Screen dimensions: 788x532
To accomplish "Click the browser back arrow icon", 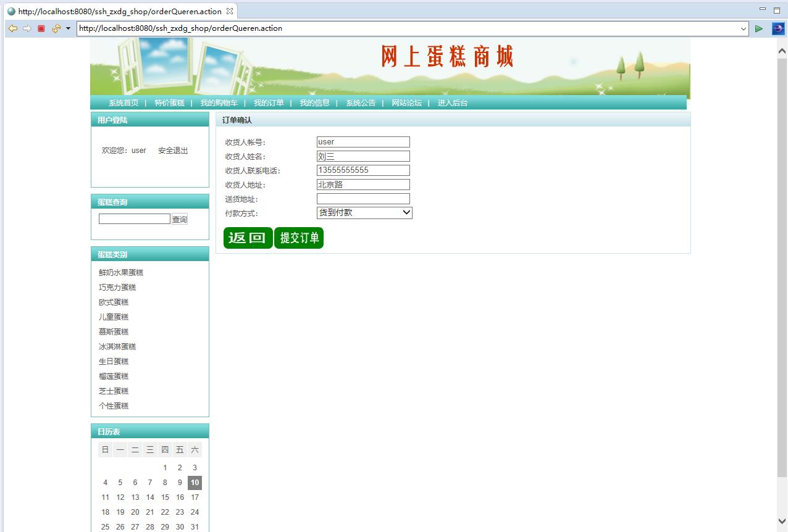I will point(12,28).
